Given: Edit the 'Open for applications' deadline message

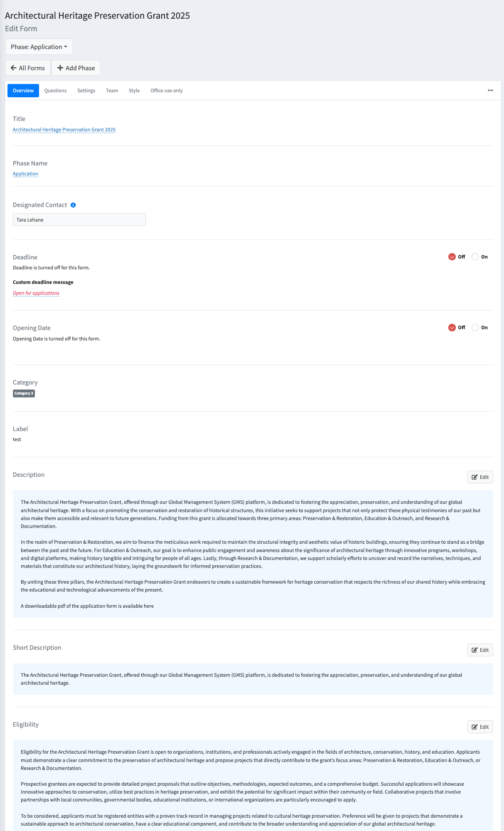Looking at the screenshot, I should [36, 293].
